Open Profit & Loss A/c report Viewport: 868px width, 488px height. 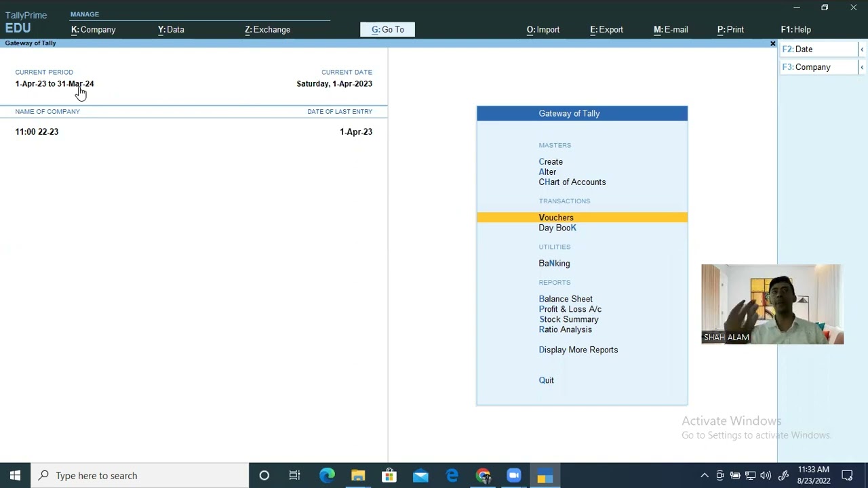click(570, 309)
